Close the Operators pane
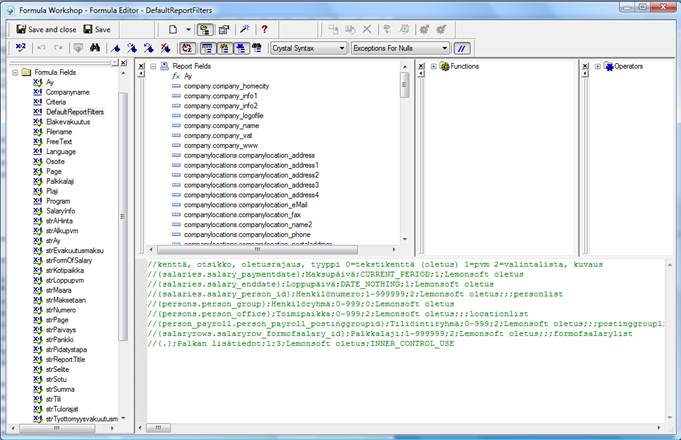Viewport: 681px width, 440px height. [x=585, y=66]
